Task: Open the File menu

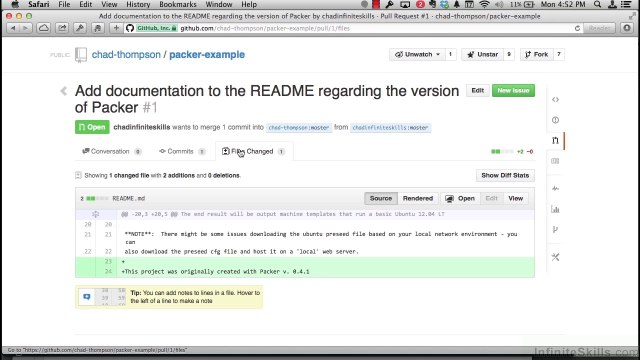Action: tap(64, 4)
